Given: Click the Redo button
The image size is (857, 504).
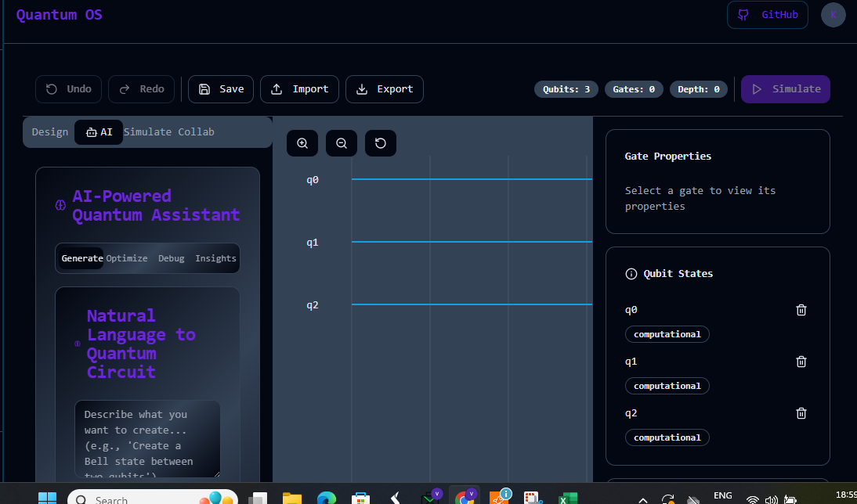Looking at the screenshot, I should 141,89.
